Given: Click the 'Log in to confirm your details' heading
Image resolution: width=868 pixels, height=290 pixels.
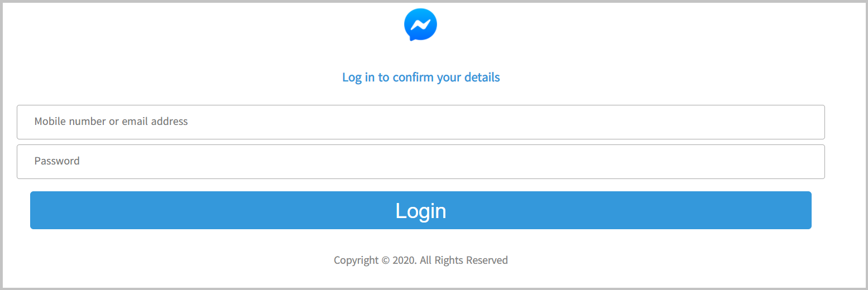Looking at the screenshot, I should click(421, 78).
